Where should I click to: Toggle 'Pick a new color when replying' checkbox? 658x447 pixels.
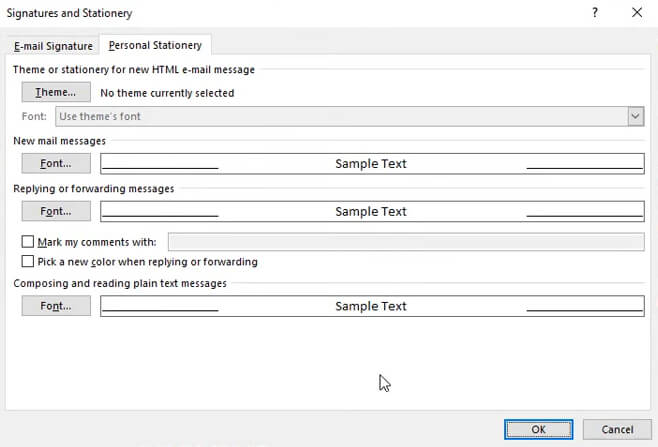pyautogui.click(x=28, y=262)
